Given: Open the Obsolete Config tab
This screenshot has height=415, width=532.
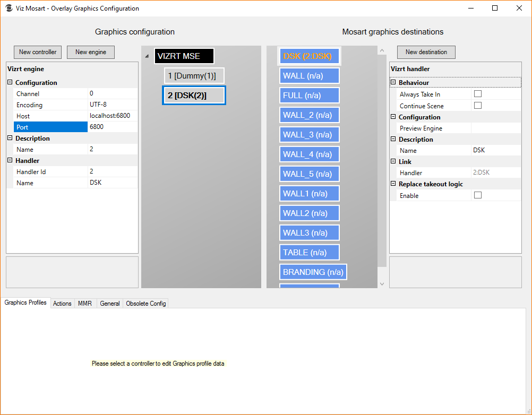Looking at the screenshot, I should point(146,304).
